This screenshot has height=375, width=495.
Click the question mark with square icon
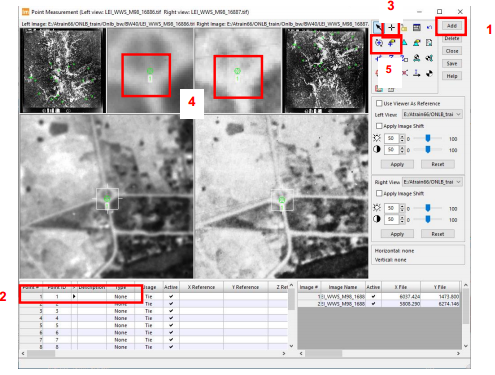pos(404,59)
